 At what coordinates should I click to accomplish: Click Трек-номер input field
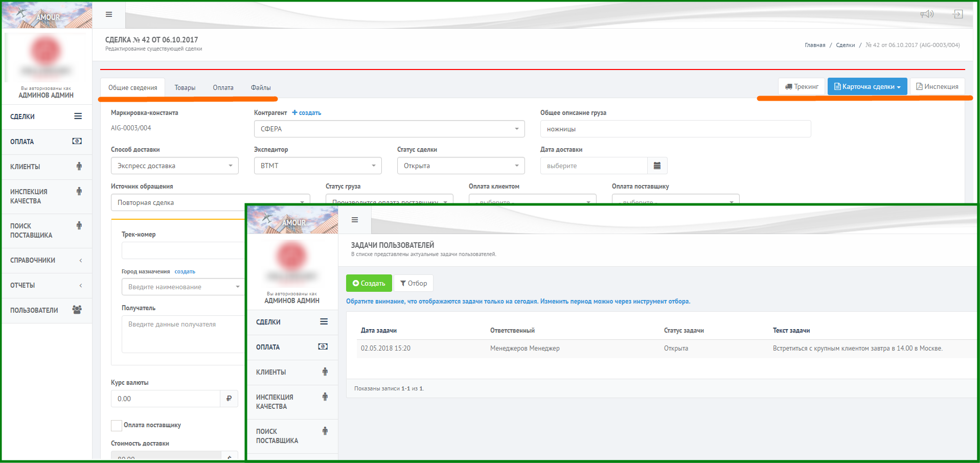click(x=183, y=250)
